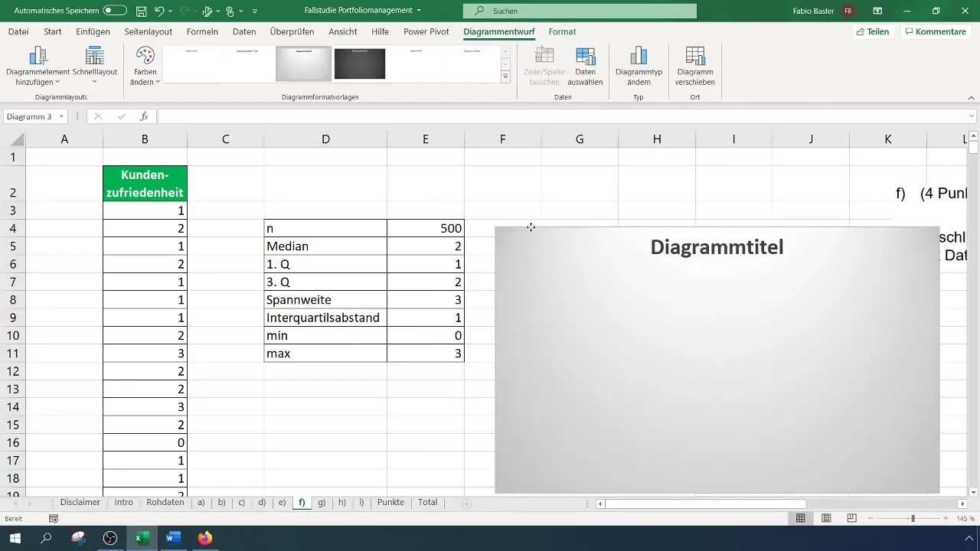The image size is (980, 551).
Task: Click the macro record status bar icon
Action: pyautogui.click(x=54, y=518)
